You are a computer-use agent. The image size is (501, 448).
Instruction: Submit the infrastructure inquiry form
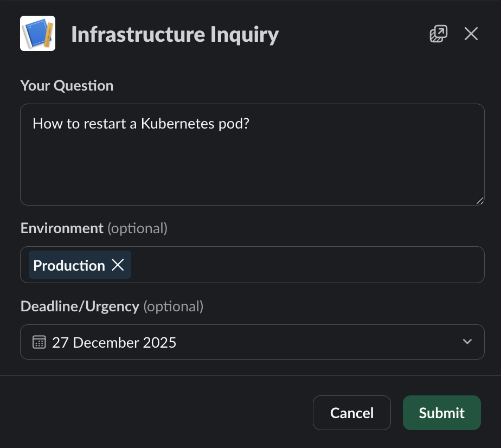coord(441,413)
